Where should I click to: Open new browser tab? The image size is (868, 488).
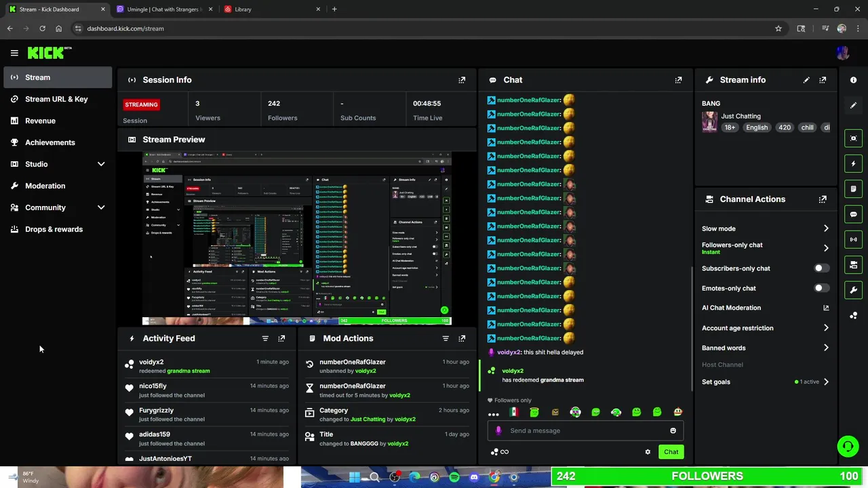pos(334,9)
